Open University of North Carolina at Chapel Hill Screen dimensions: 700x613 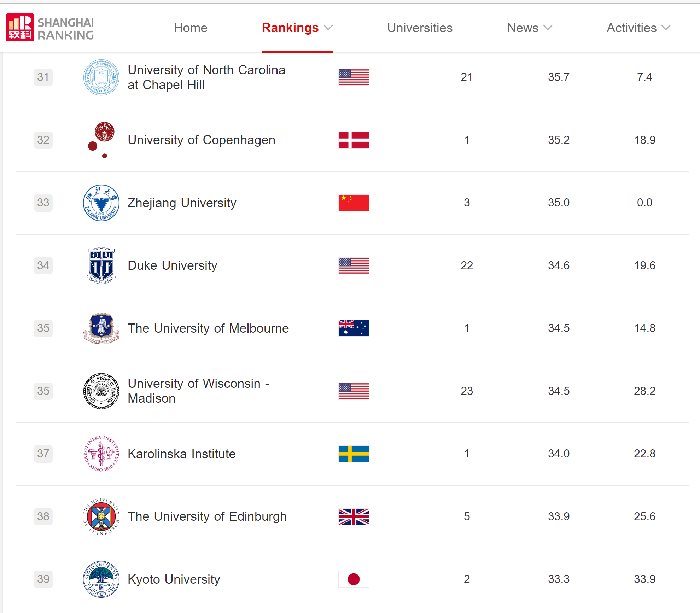(x=206, y=77)
